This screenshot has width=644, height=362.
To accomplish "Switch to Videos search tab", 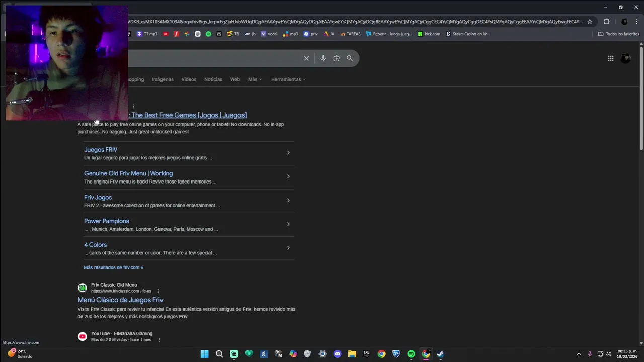I will tap(189, 79).
